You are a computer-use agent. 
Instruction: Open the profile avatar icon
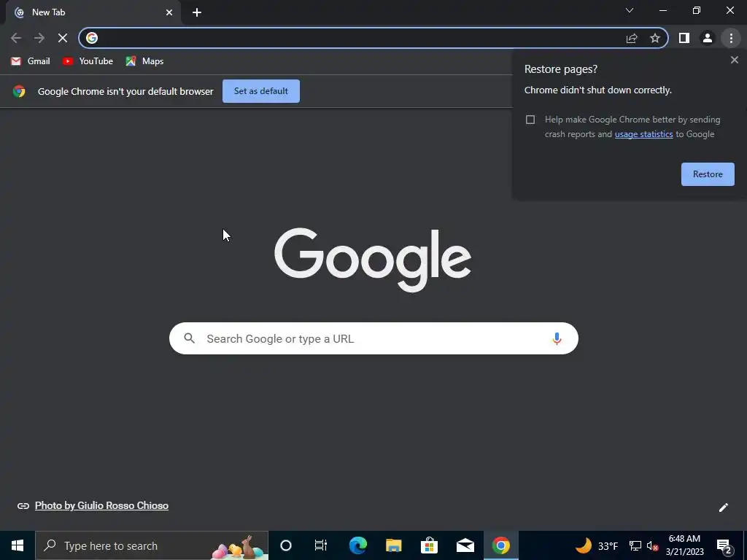(x=708, y=38)
